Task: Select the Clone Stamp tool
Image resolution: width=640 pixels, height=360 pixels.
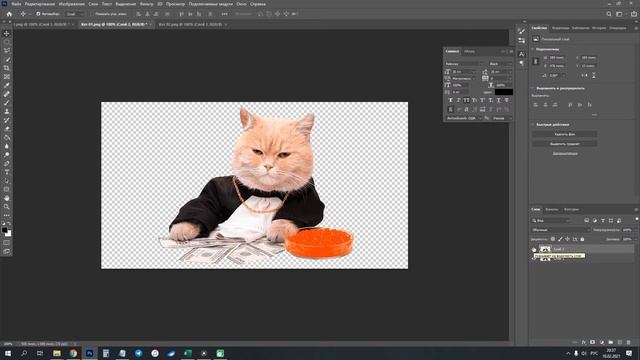Action: [7, 111]
